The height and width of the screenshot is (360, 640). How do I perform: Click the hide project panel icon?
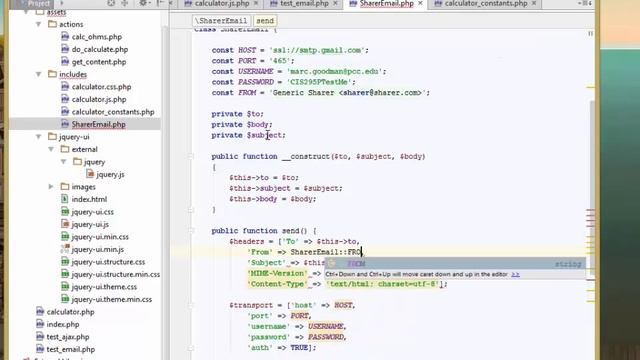pyautogui.click(x=160, y=3)
